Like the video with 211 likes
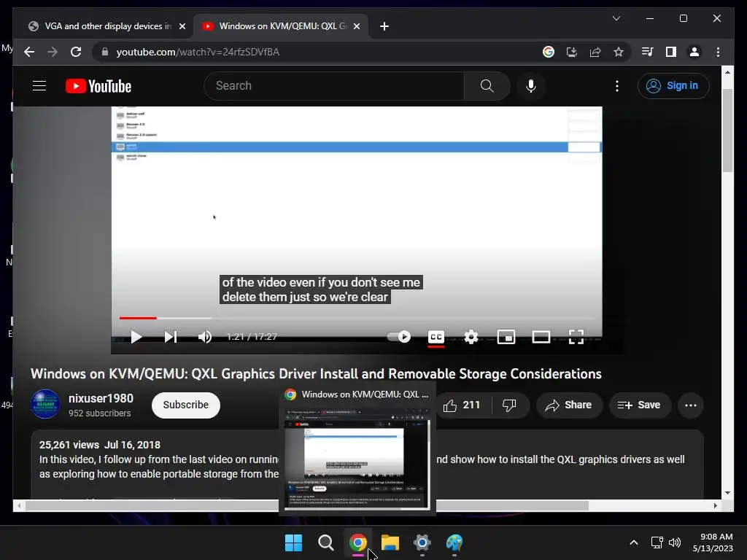The width and height of the screenshot is (747, 560). 462,405
